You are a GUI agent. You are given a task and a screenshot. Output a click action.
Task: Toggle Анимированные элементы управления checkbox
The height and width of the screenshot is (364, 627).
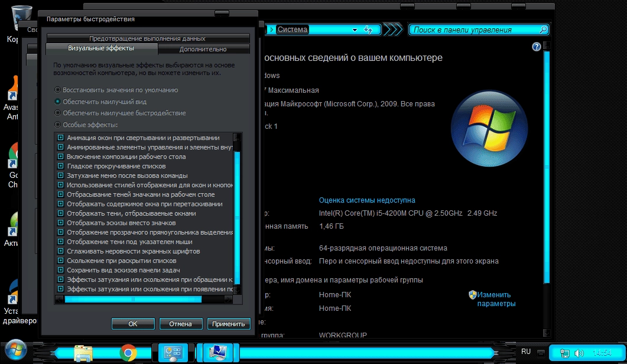[x=60, y=147]
